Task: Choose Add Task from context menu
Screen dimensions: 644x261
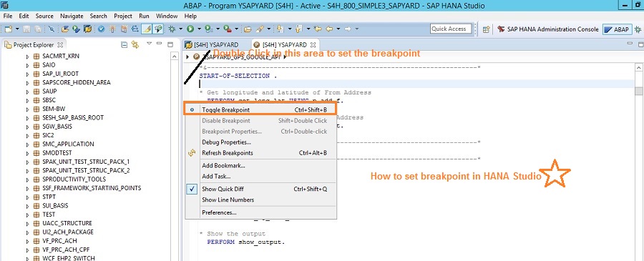Action: click(216, 177)
